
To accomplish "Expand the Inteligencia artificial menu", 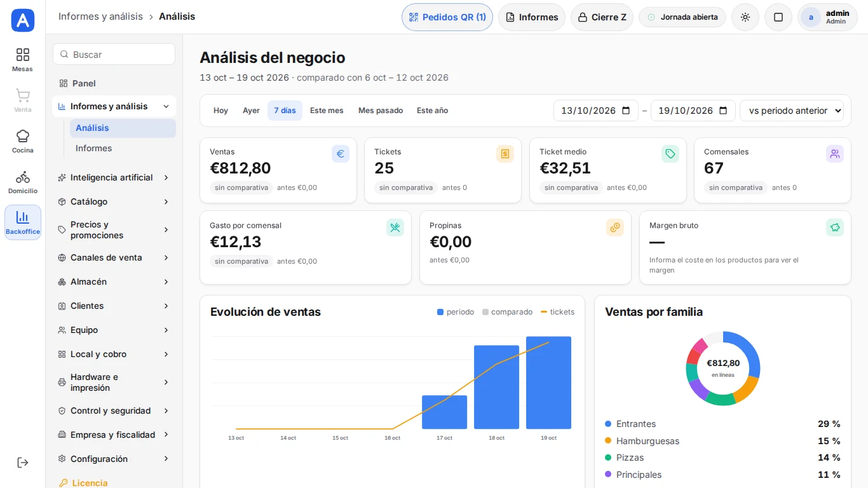I will tap(114, 177).
